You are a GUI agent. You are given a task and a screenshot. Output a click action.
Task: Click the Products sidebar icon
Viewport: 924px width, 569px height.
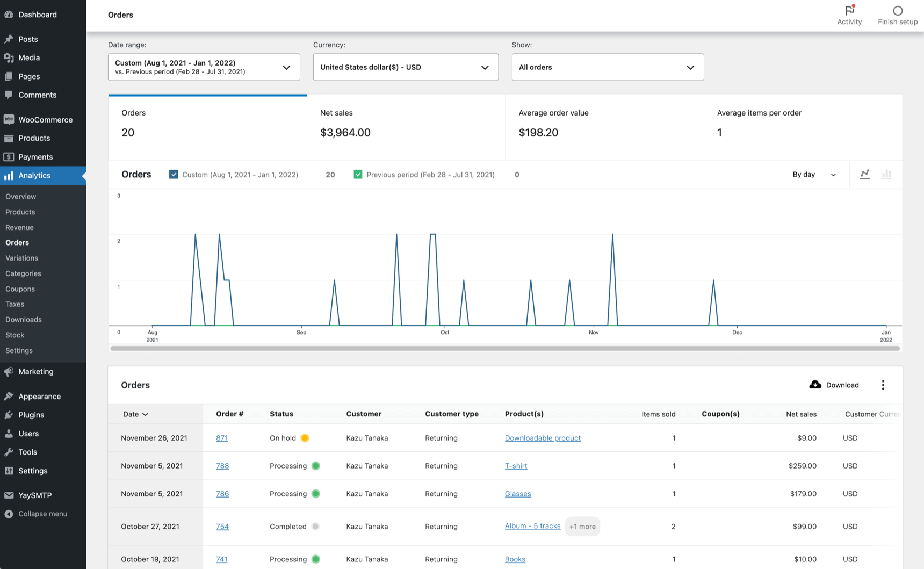pos(9,138)
